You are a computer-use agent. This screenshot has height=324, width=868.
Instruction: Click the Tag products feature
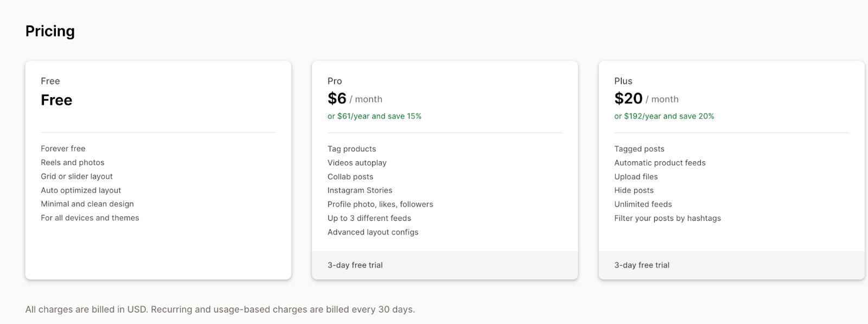pyautogui.click(x=352, y=149)
